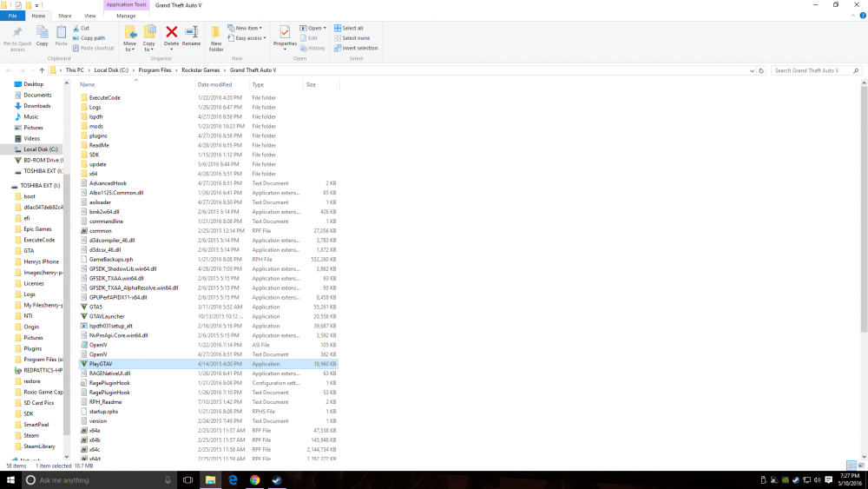The width and height of the screenshot is (868, 489).
Task: Open Microsoft Edge from the taskbar
Action: (233, 480)
